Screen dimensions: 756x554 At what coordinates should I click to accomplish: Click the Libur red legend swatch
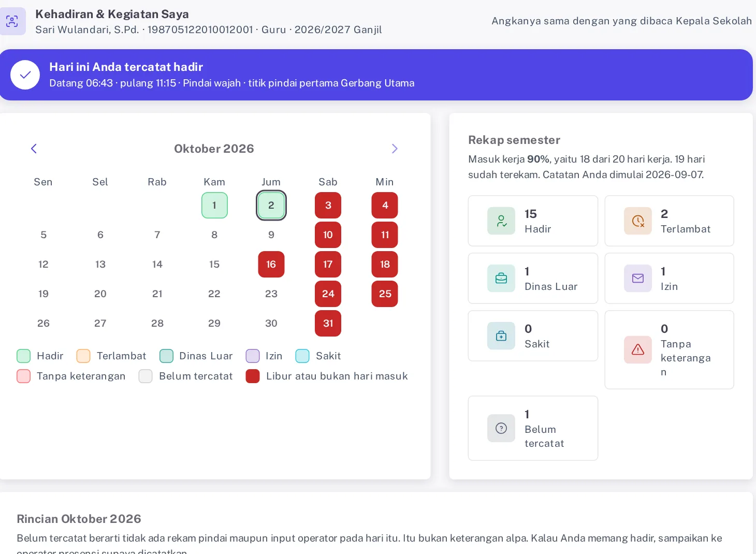253,376
